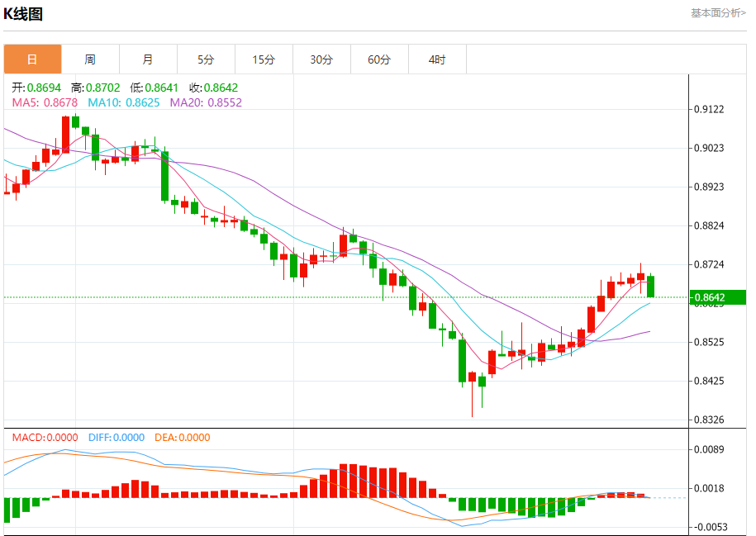The height and width of the screenshot is (536, 756).
Task: Open the 60分 interval tab
Action: point(379,59)
